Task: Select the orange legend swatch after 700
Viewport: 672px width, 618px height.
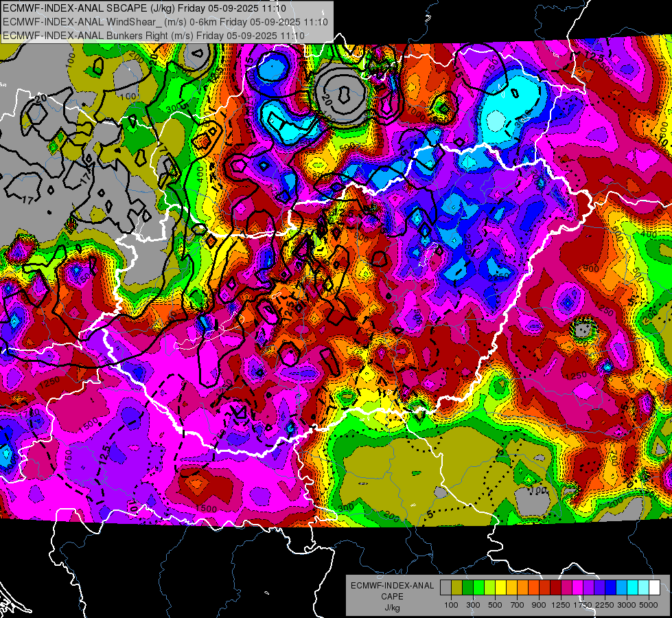Action: pos(522,588)
